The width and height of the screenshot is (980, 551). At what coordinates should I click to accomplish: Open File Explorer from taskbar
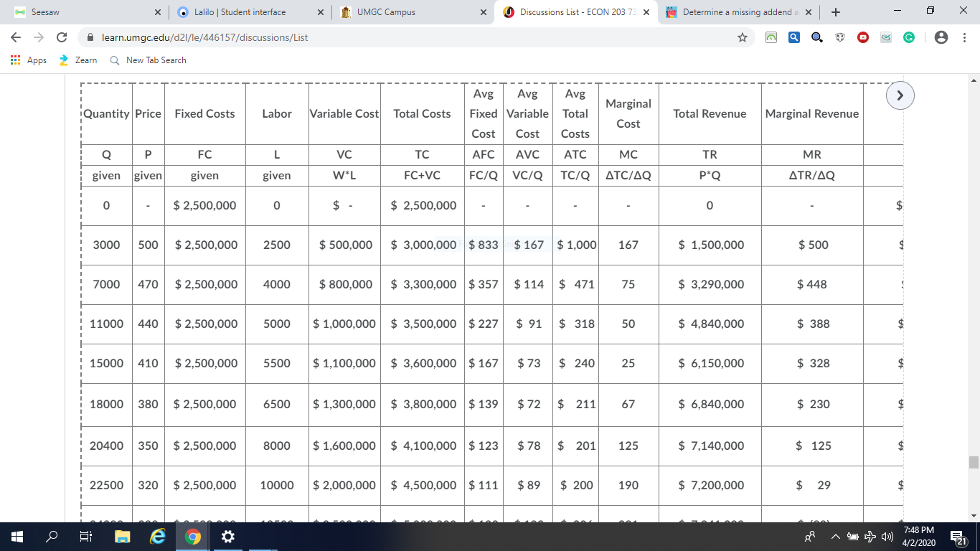(x=122, y=536)
